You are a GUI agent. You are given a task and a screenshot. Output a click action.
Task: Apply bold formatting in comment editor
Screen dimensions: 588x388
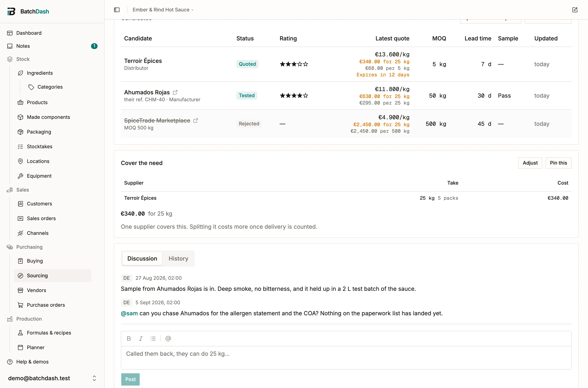(129, 339)
